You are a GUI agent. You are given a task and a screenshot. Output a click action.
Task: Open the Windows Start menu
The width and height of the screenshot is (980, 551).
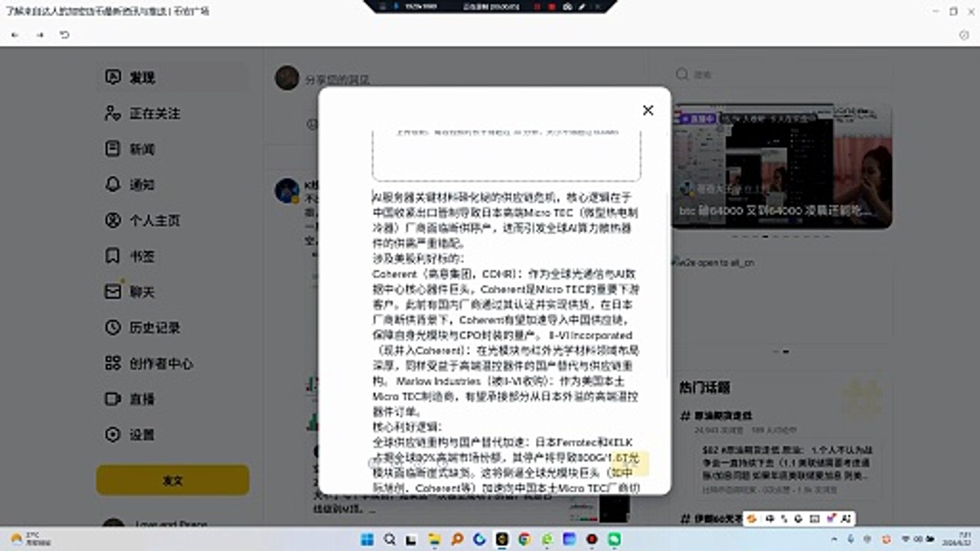click(367, 539)
